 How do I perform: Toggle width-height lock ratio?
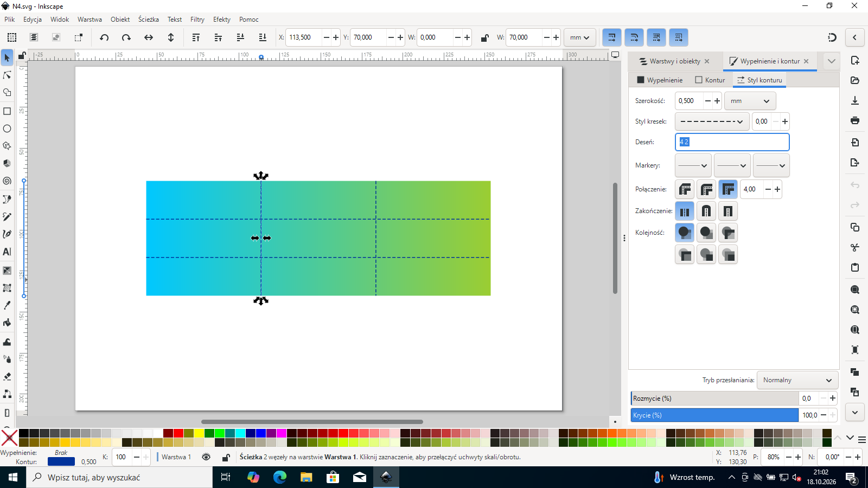pyautogui.click(x=484, y=37)
